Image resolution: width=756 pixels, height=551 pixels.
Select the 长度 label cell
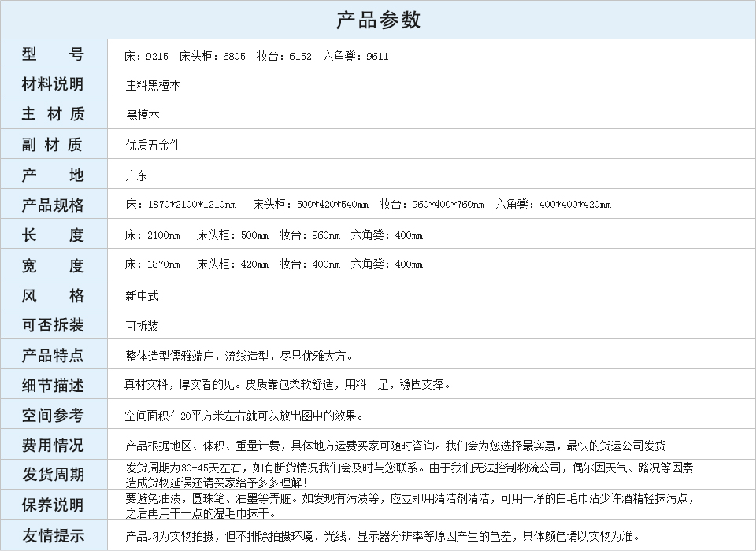pos(54,234)
